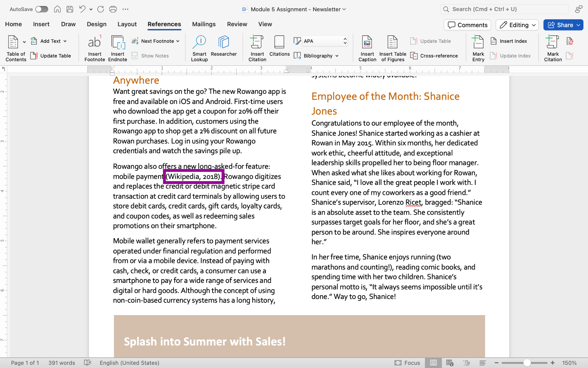Change the APA citation style selector
Viewport: 588px width, 368px height.
(325, 41)
